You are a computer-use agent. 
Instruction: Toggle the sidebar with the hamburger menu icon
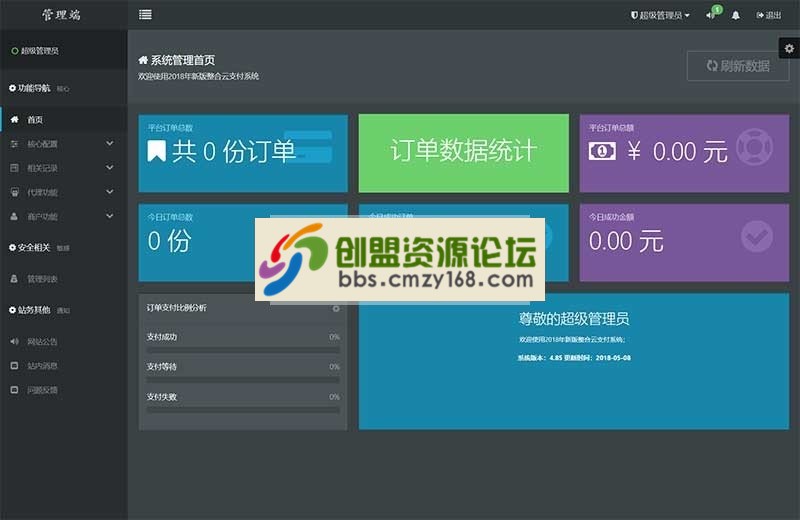(145, 14)
